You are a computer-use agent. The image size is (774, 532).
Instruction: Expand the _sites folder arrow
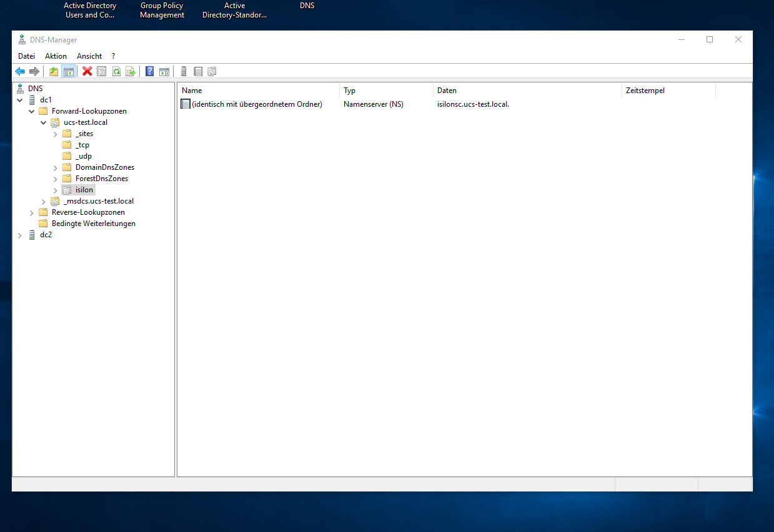point(56,134)
